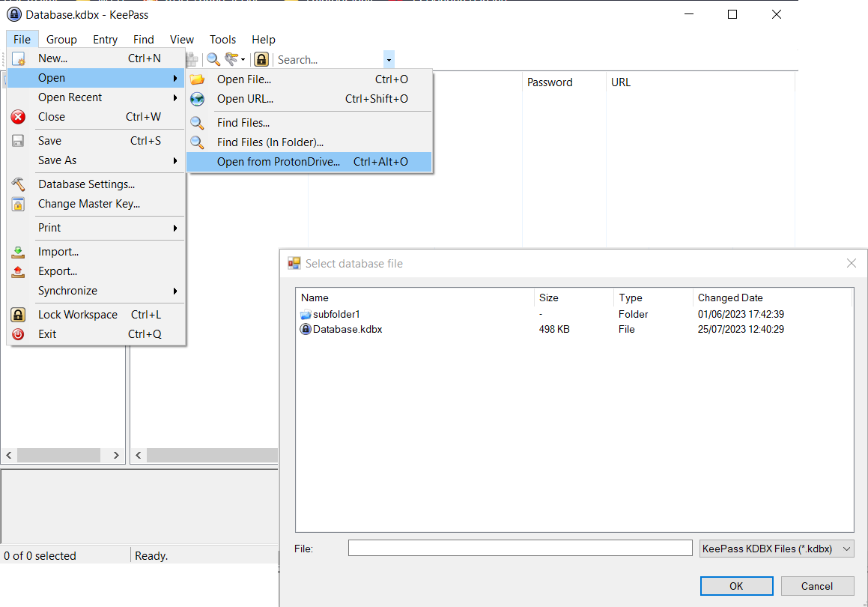Click the red power icon beside Exit
868x607 pixels.
click(18, 334)
